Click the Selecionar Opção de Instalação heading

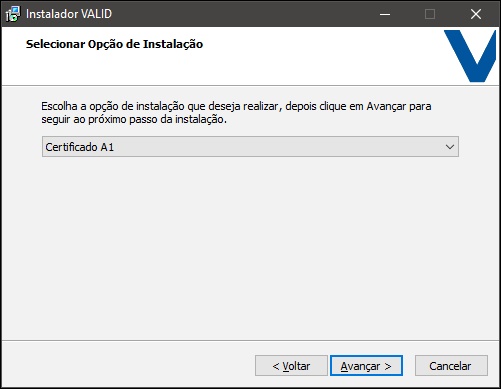click(114, 44)
